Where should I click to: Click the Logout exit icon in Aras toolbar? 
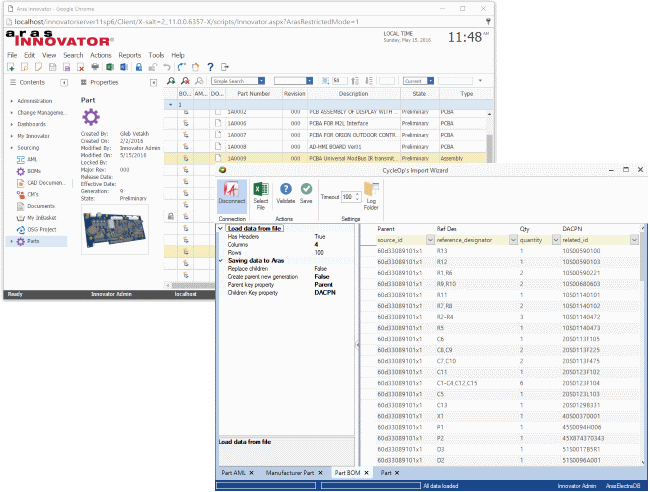(225, 67)
